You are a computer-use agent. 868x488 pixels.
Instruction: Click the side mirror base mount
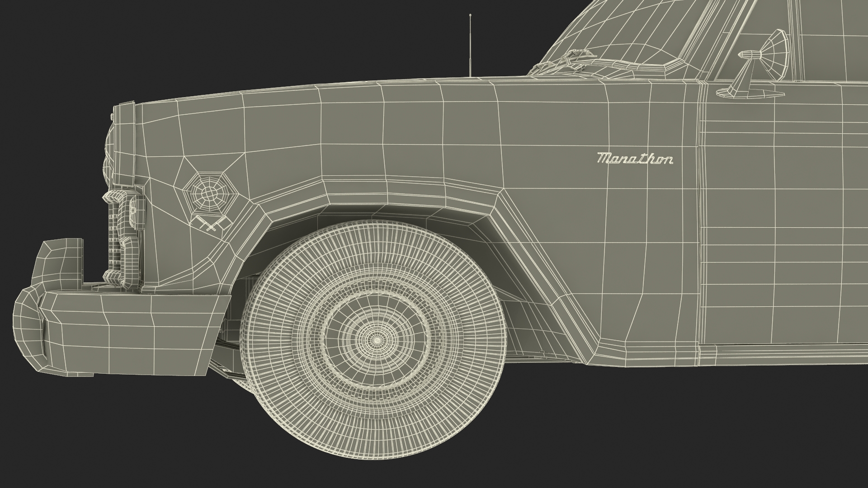[741, 92]
